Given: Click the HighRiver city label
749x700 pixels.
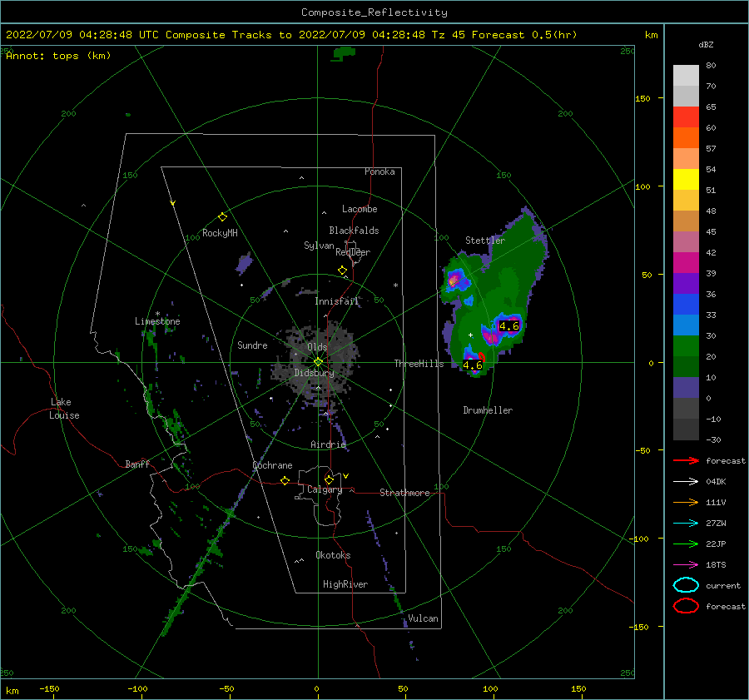Looking at the screenshot, I should click(345, 584).
